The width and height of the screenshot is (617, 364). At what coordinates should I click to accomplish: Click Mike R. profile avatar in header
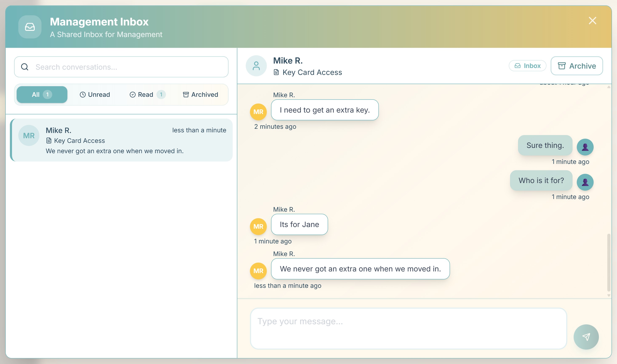[256, 66]
